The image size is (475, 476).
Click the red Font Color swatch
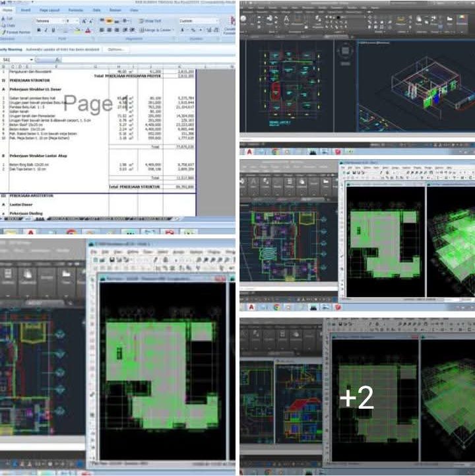(x=86, y=30)
